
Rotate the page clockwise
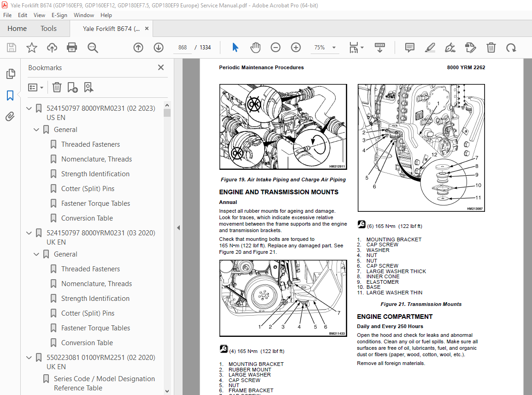point(511,48)
